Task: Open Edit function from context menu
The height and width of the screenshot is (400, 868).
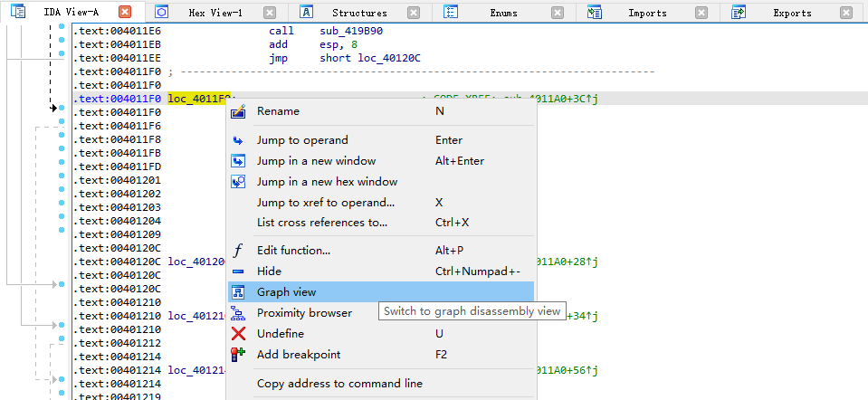Action: tap(381, 251)
